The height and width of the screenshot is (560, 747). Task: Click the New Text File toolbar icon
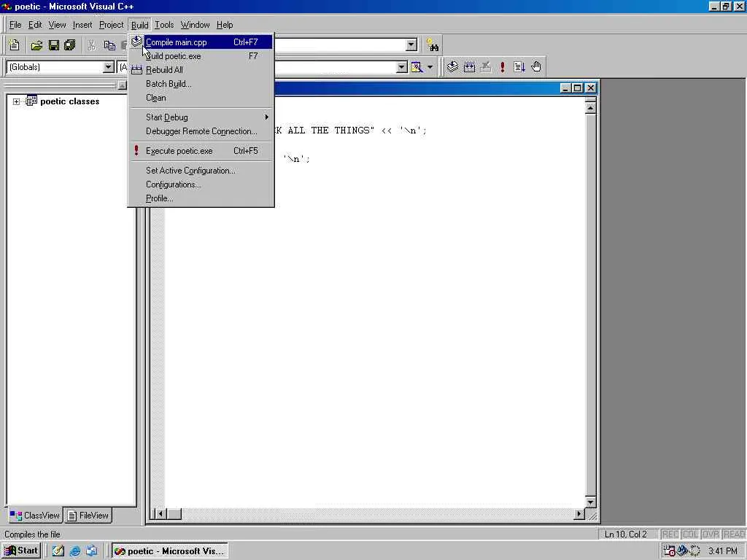tap(15, 45)
